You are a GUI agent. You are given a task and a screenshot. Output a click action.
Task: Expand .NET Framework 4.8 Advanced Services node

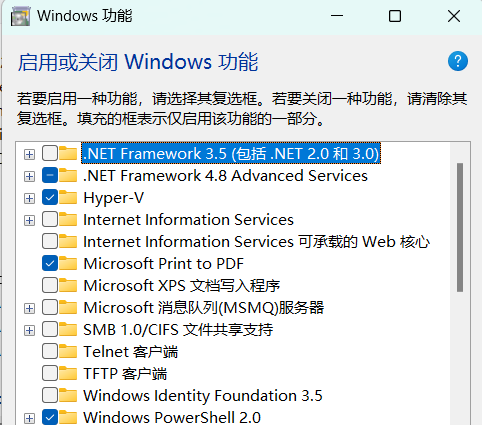(29, 176)
